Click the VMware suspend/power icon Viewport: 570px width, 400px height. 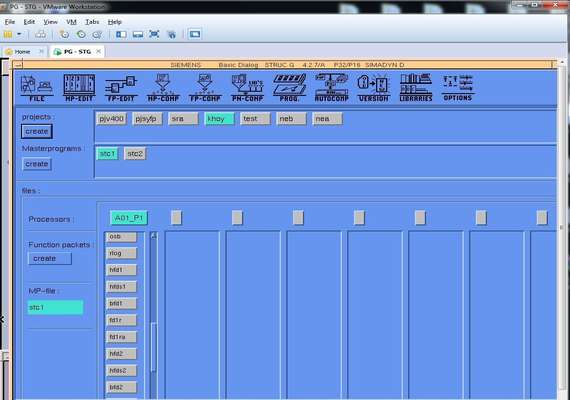(8, 35)
